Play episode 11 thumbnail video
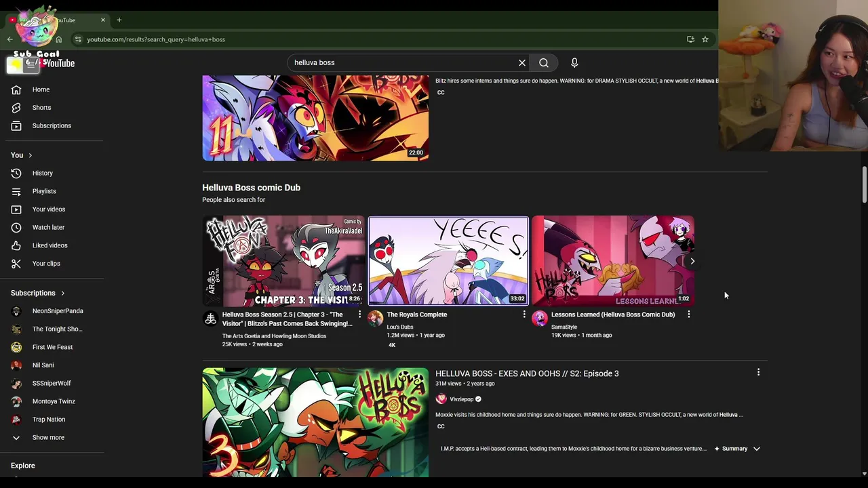The width and height of the screenshot is (868, 488). pos(315,118)
